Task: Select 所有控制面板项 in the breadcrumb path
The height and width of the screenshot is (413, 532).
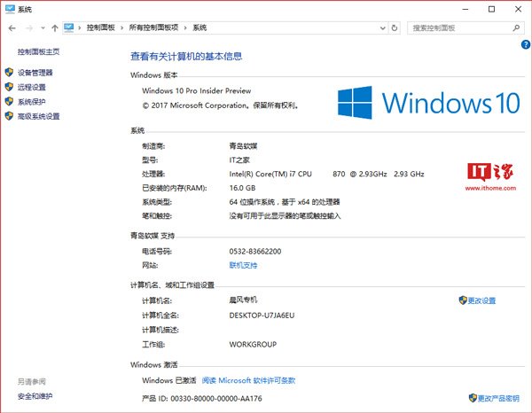Action: click(x=156, y=28)
